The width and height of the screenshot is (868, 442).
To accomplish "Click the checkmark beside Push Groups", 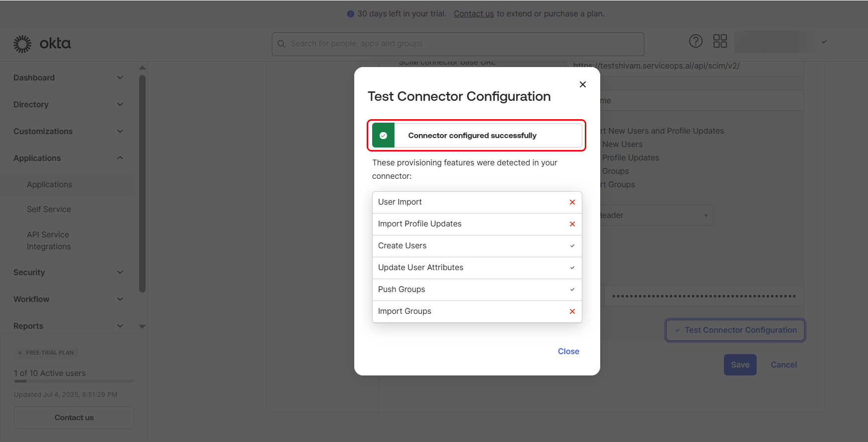I will (x=572, y=290).
